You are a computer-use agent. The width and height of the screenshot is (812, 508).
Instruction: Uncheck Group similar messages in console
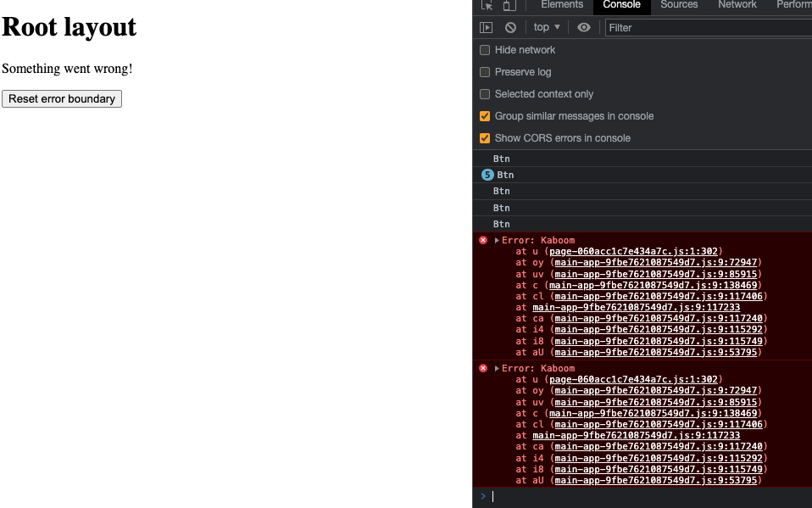(485, 116)
